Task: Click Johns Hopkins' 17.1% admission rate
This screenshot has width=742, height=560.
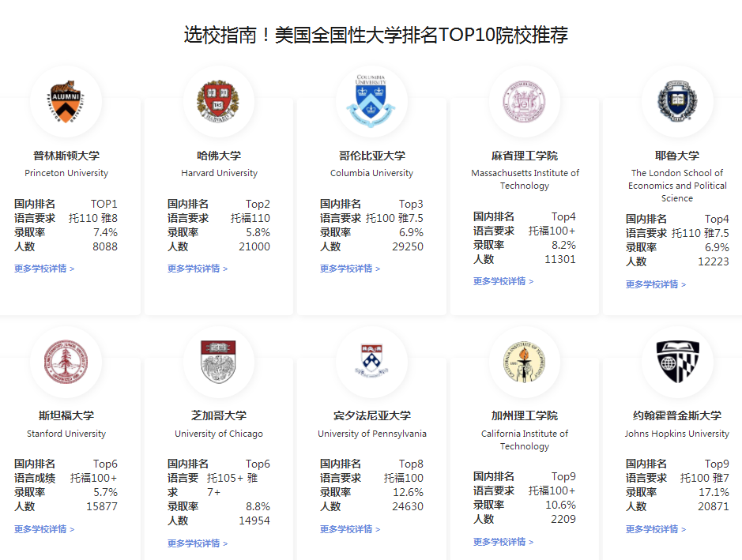Action: click(714, 492)
